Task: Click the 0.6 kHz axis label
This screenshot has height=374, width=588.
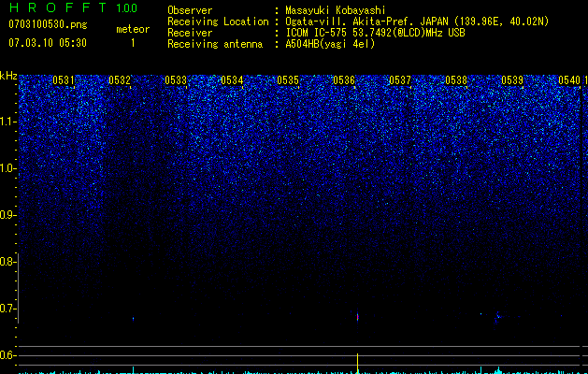Action: (x=7, y=355)
